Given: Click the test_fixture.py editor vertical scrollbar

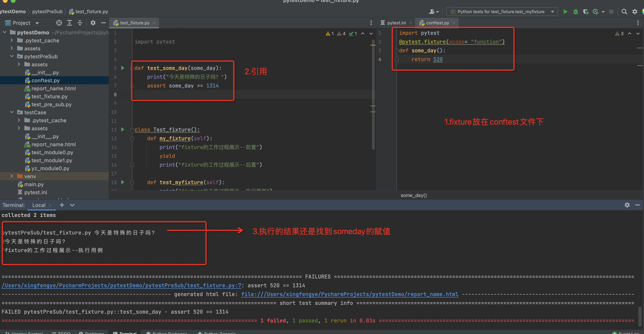Looking at the screenshot, I should click(x=373, y=95).
